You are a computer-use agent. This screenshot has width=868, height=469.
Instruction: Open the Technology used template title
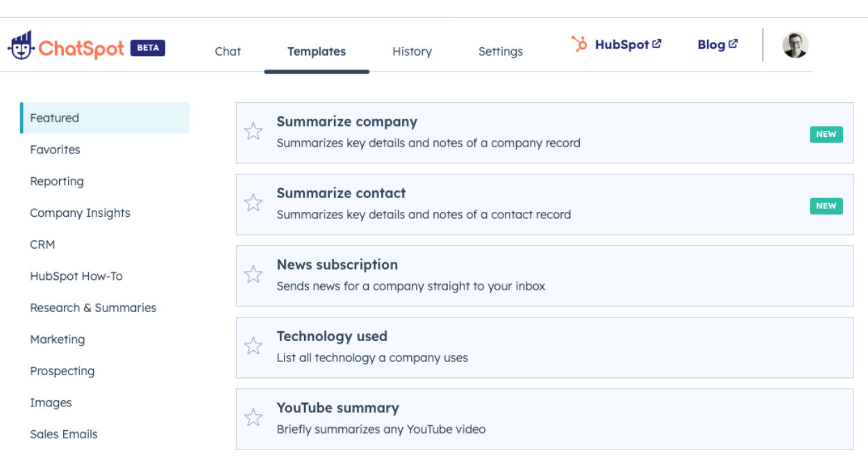tap(332, 336)
